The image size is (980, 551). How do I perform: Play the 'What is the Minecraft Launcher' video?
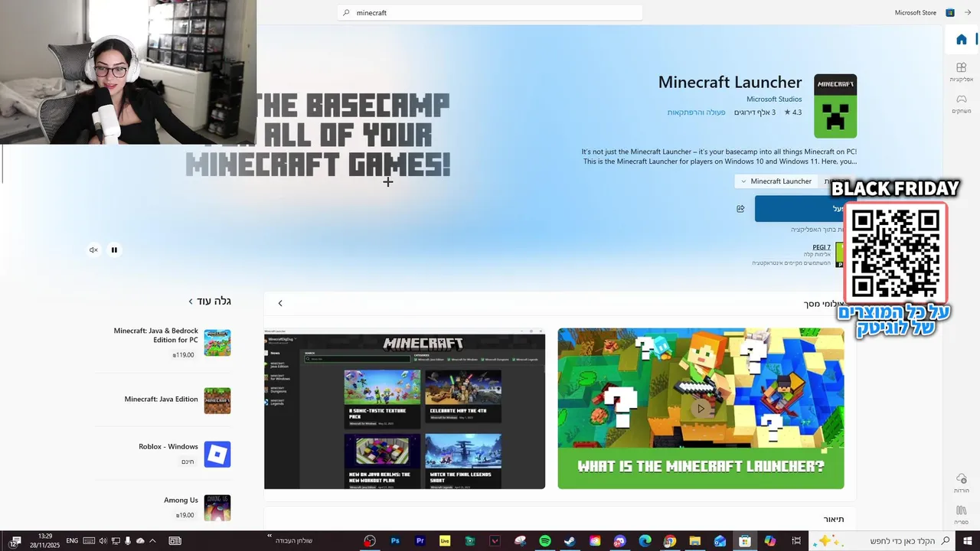[700, 409]
